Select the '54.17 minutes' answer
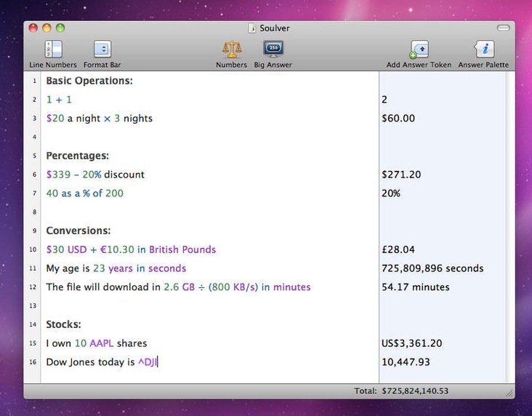Screen dimensions: 532x416 click(416, 287)
